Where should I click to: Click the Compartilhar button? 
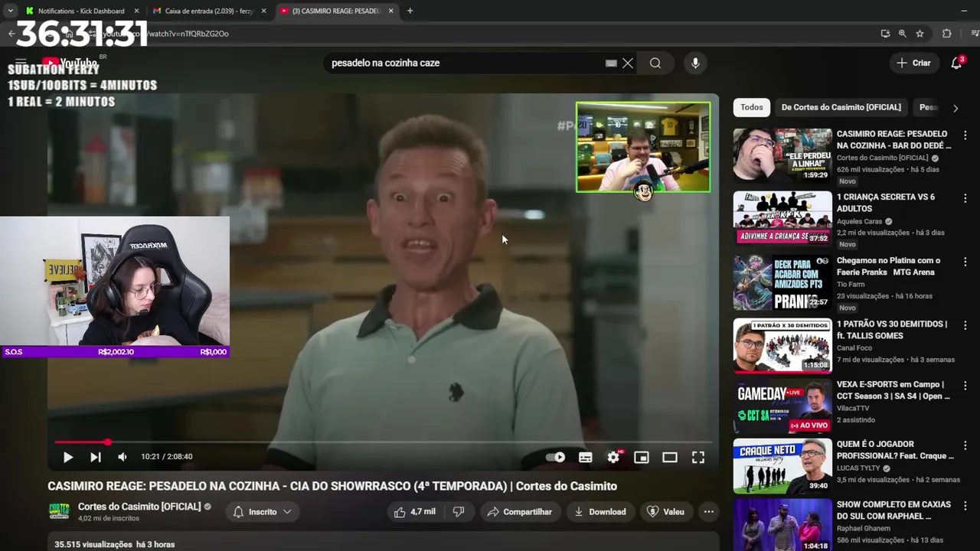(x=520, y=512)
